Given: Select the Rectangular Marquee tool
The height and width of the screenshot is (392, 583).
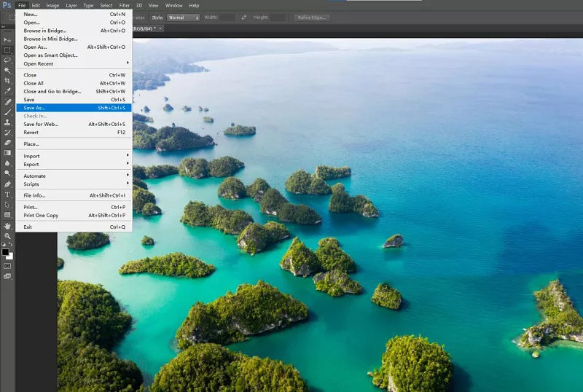Looking at the screenshot, I should coord(7,50).
